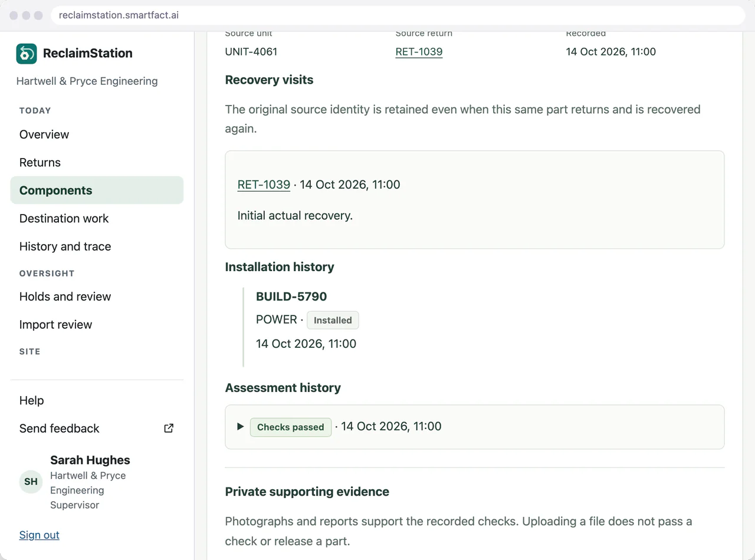Click the Checks passed status badge
Viewport: 755px width, 560px height.
(291, 427)
